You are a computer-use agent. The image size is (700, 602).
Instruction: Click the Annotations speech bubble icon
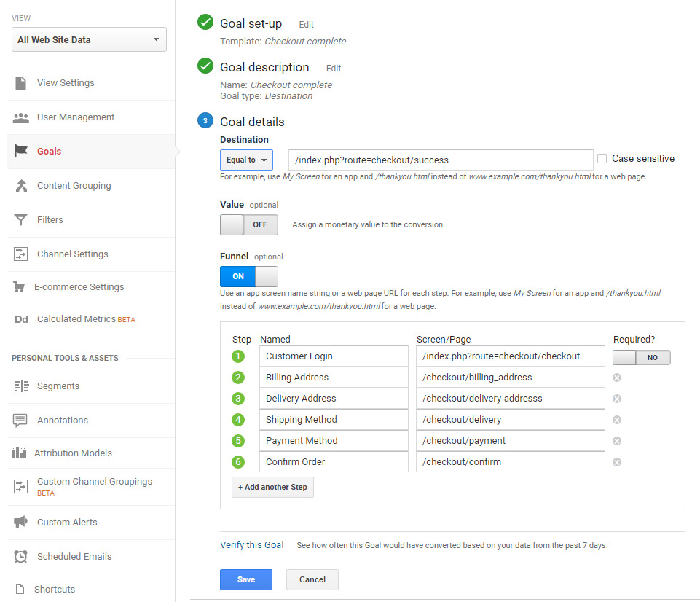(x=20, y=421)
